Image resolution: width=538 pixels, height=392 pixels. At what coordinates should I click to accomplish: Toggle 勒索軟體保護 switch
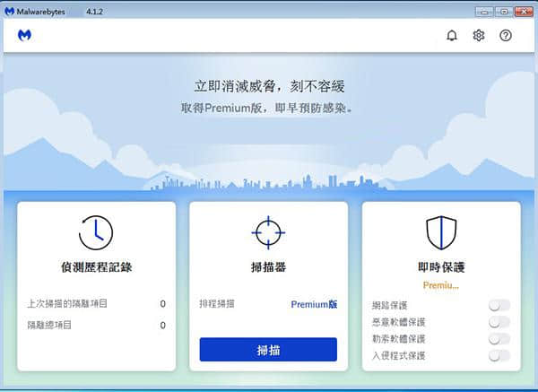coord(499,339)
